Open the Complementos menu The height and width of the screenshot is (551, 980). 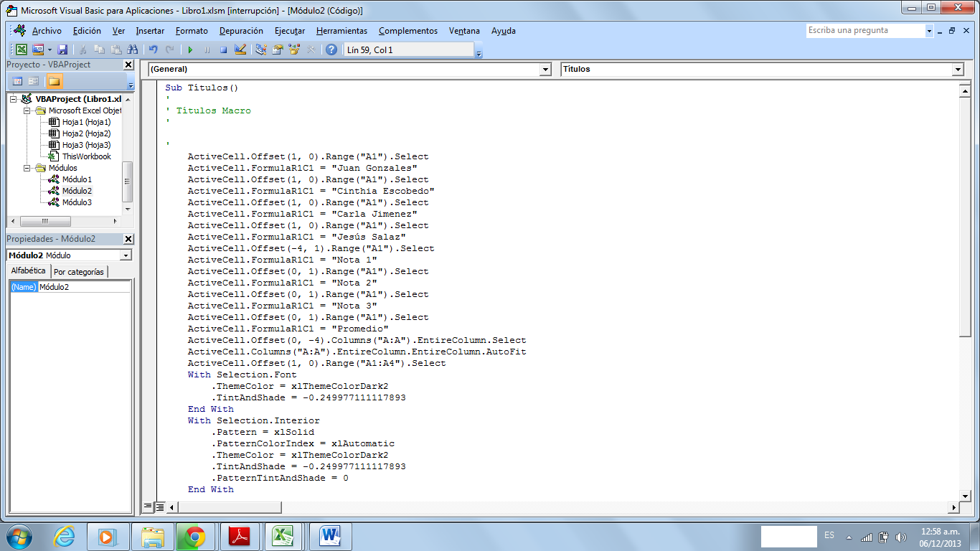408,31
